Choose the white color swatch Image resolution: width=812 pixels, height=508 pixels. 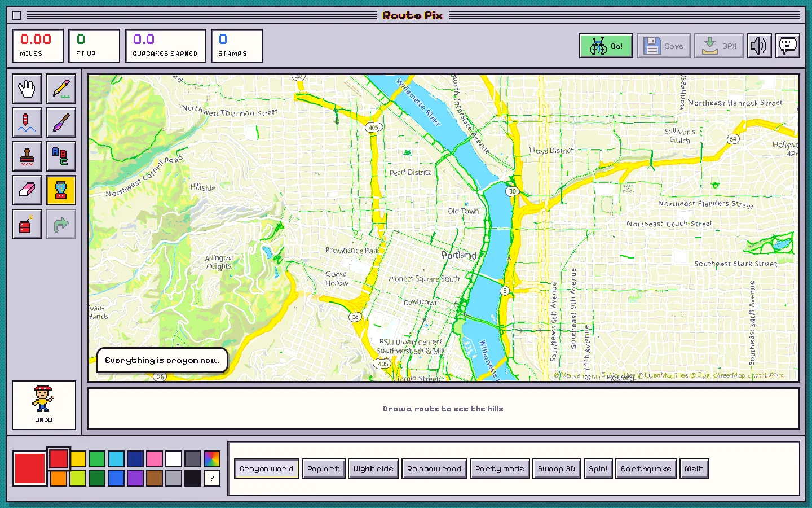click(x=174, y=459)
